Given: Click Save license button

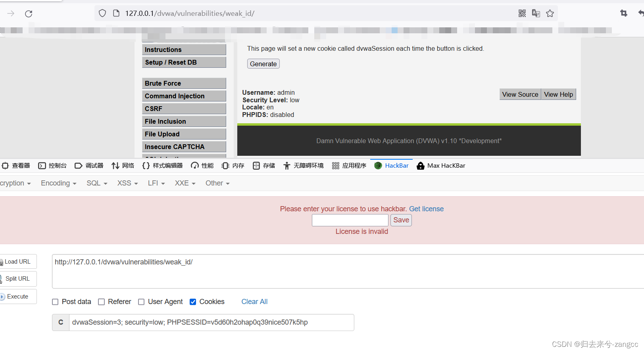Looking at the screenshot, I should (401, 220).
